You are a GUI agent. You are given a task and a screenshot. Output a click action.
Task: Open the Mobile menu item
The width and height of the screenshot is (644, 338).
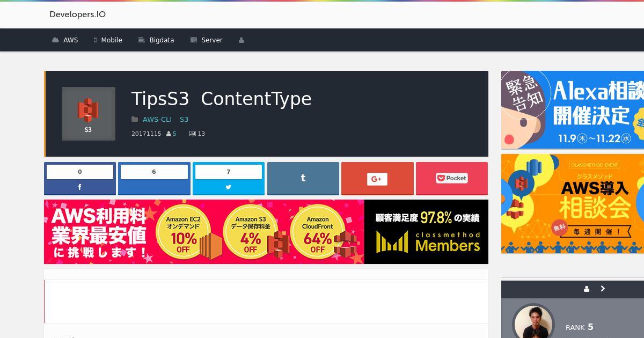point(108,40)
